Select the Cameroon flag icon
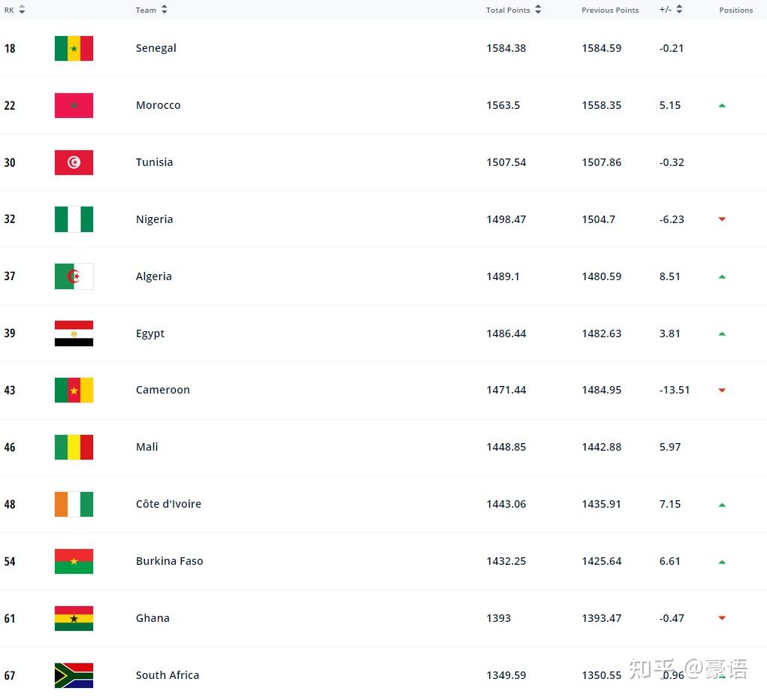767x700 pixels. click(x=74, y=391)
